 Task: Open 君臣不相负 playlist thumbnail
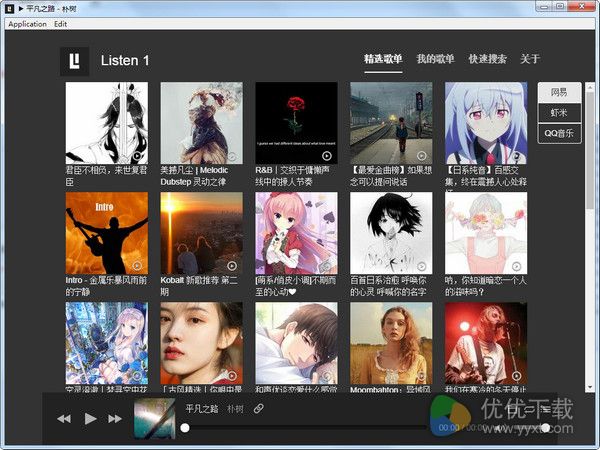(x=107, y=123)
